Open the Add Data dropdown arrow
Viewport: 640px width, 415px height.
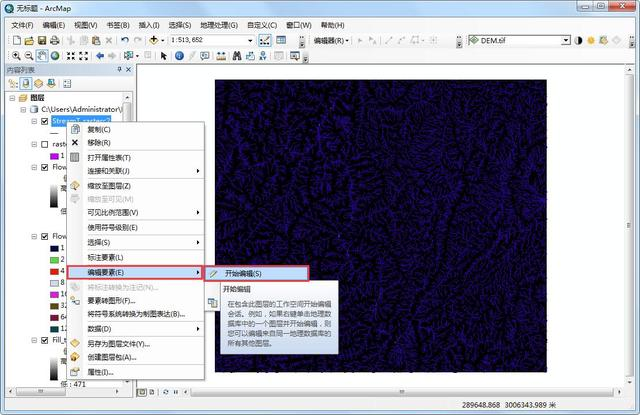pyautogui.click(x=162, y=40)
